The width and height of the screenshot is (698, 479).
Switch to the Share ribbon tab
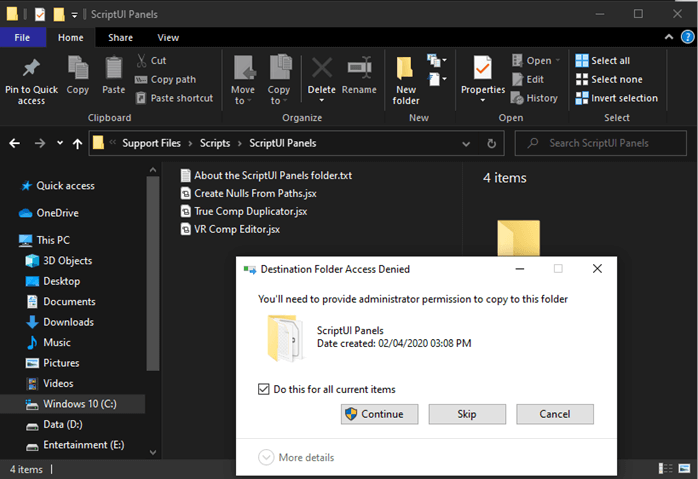[120, 37]
